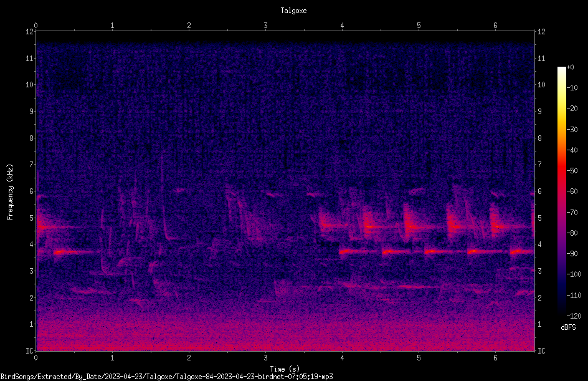Screen dimensions: 588x381
Task: Click the -50 label on dBFS scale
Action: [x=572, y=170]
